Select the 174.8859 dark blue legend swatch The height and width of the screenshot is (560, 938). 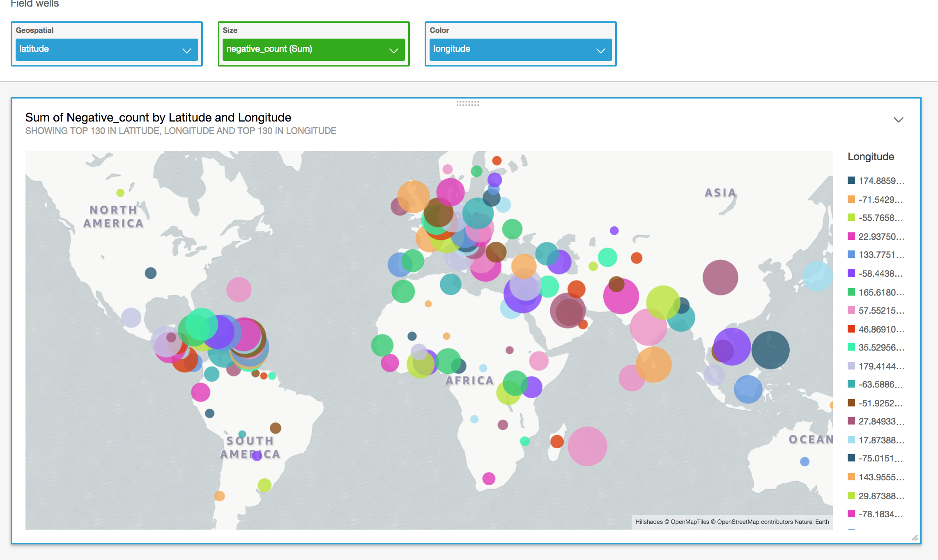click(851, 181)
